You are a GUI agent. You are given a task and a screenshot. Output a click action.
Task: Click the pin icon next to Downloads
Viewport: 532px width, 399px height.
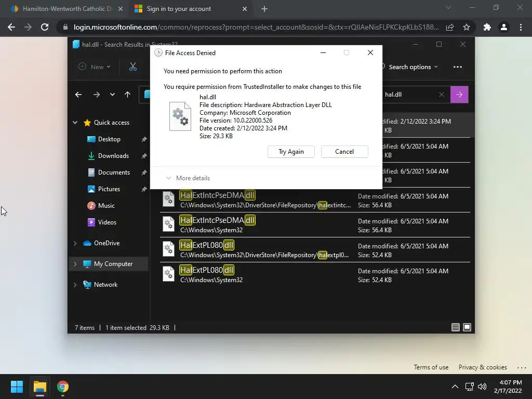tap(144, 156)
